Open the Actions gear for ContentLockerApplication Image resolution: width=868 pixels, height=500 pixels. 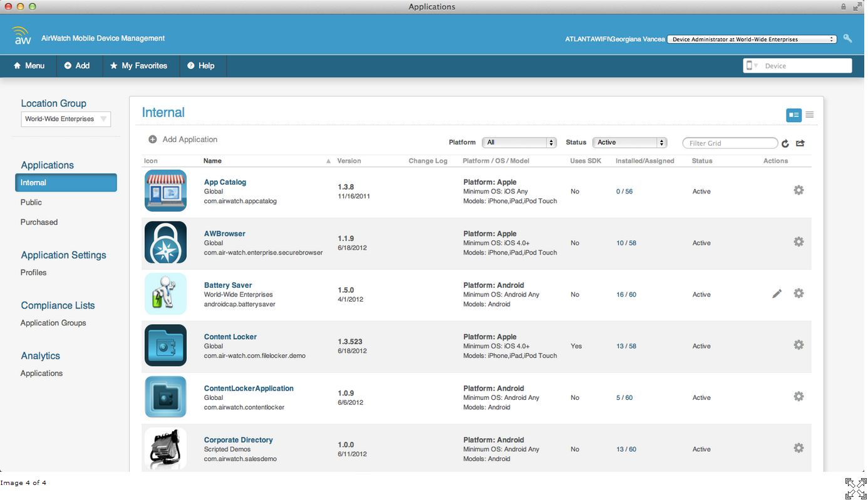[798, 396]
